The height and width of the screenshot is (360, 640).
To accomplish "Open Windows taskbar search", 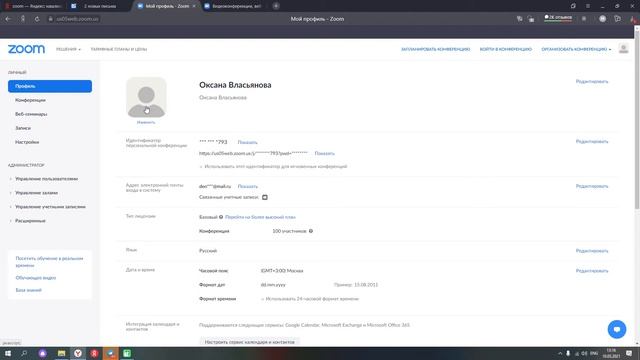I will [24, 353].
